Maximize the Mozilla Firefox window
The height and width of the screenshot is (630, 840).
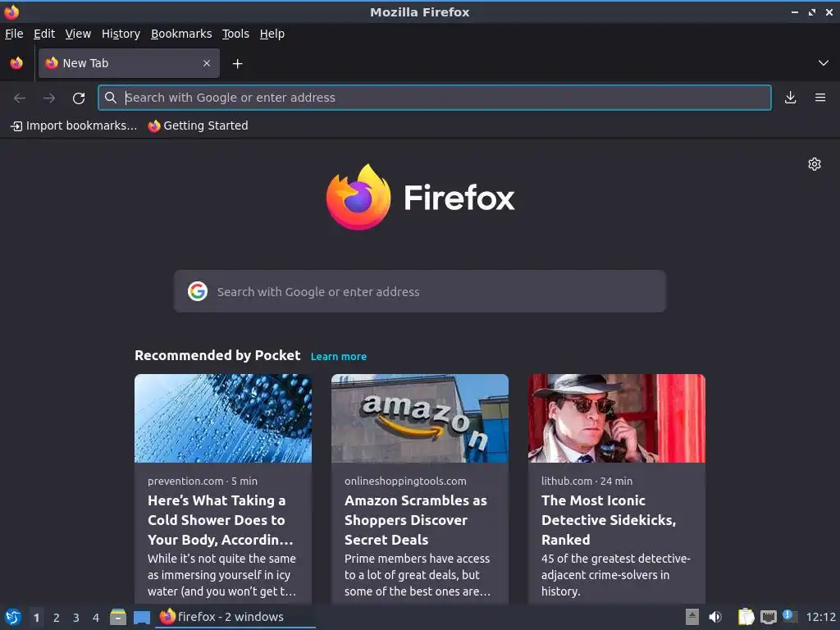(x=812, y=11)
